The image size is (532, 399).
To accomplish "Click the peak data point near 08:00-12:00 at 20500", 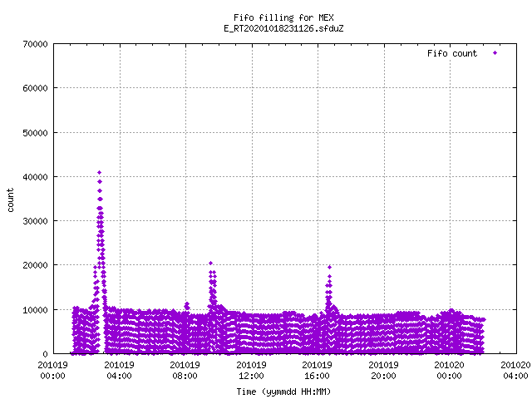I will [210, 264].
